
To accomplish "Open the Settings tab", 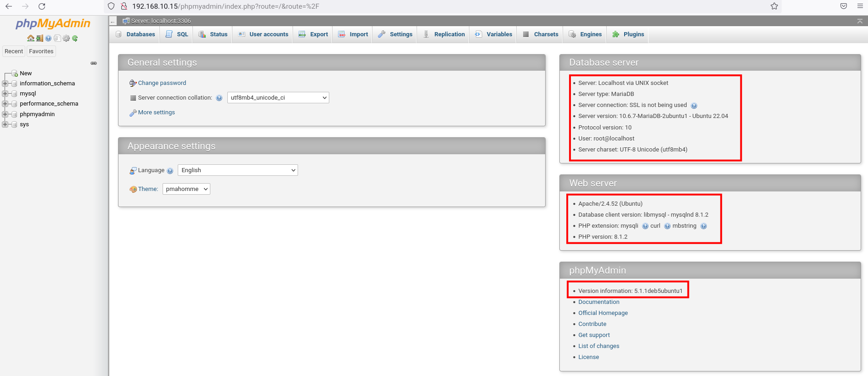I will tap(395, 34).
